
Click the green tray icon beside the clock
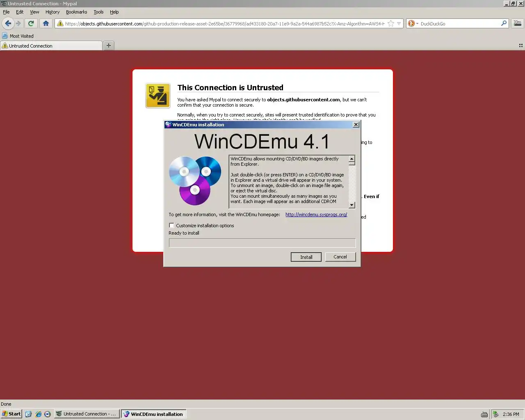pyautogui.click(x=495, y=414)
